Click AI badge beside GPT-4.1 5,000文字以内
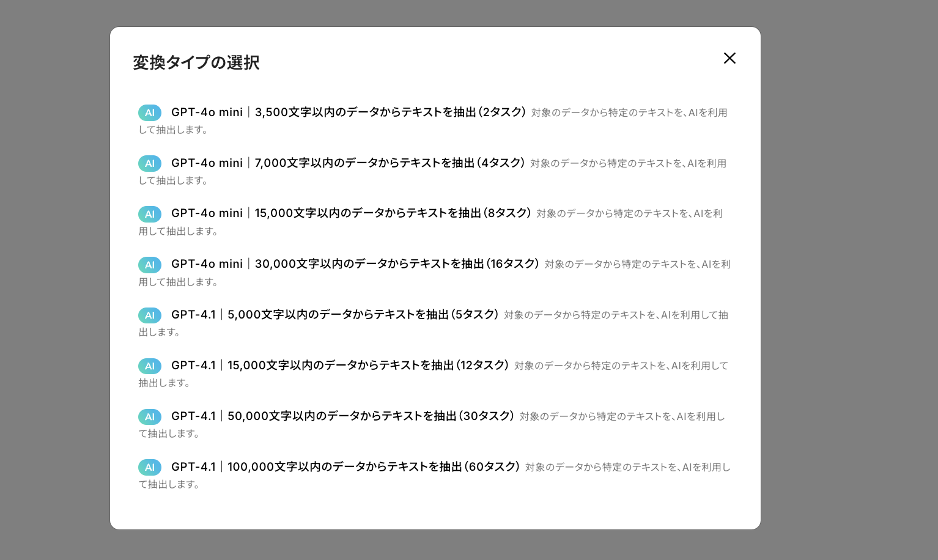 150,315
